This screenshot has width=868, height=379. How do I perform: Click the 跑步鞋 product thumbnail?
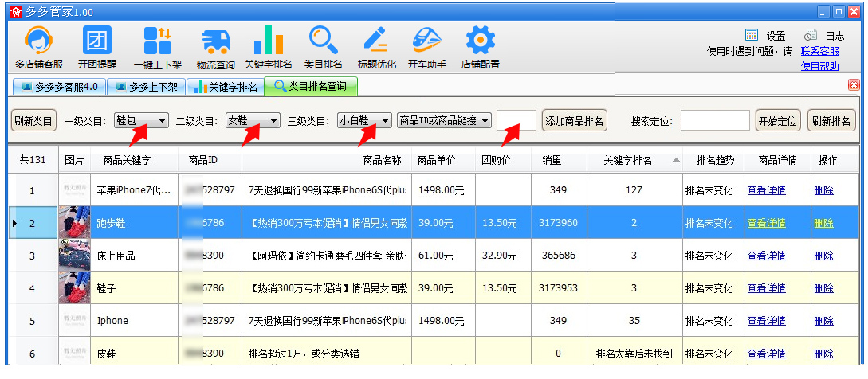point(75,222)
